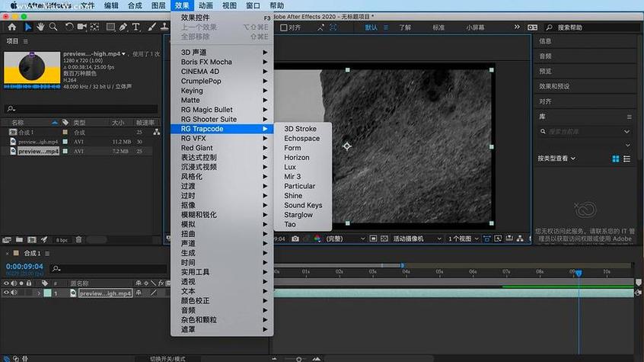Open the 颜色校正 effects submenu
This screenshot has height=362, width=644.
coord(222,301)
